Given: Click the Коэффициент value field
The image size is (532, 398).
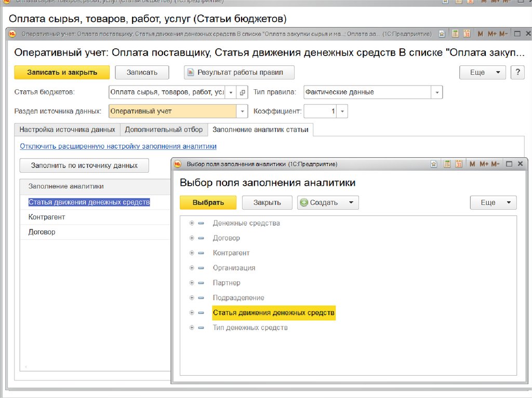Looking at the screenshot, I should click(x=320, y=111).
